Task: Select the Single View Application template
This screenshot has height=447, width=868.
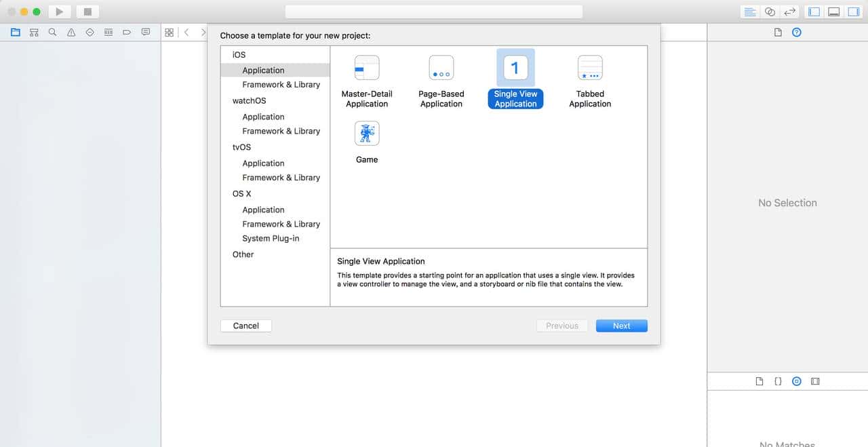Action: (515, 69)
